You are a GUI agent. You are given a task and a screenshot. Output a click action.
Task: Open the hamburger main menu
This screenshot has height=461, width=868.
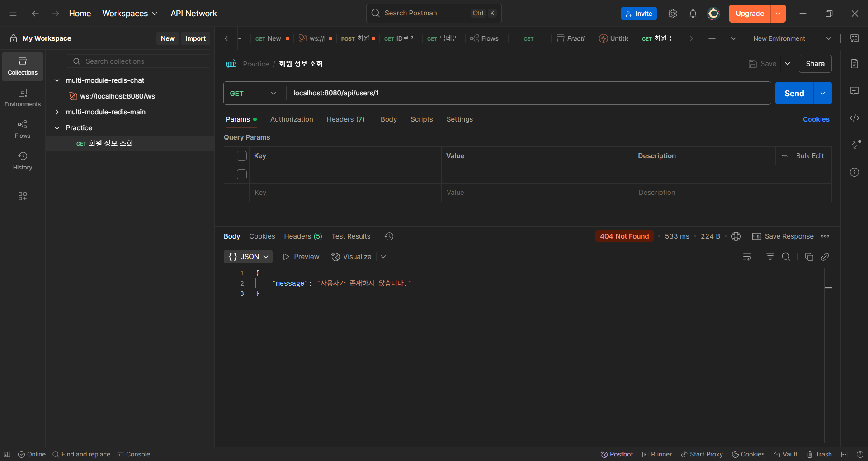pyautogui.click(x=13, y=14)
